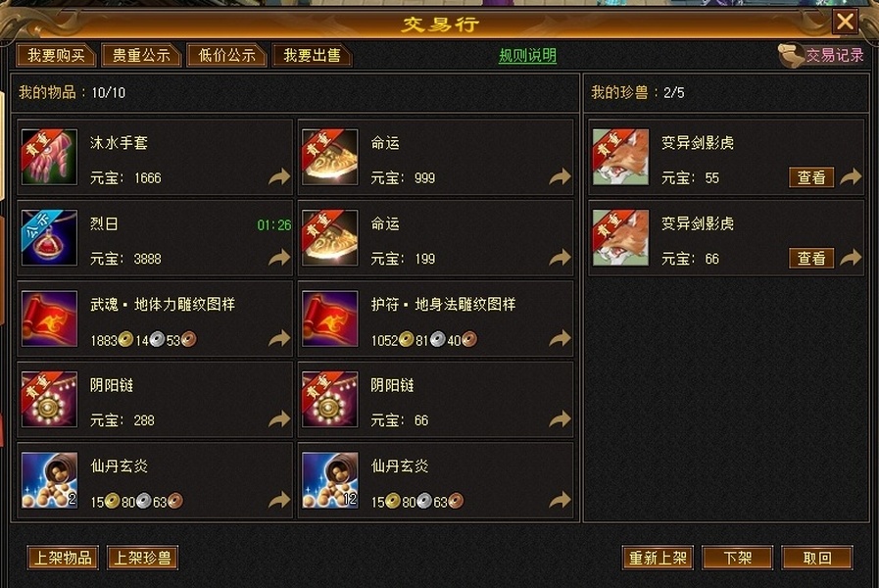Image resolution: width=879 pixels, height=588 pixels.
Task: Select the 阴阳链 necklace icon priced 288
Action: (49, 399)
